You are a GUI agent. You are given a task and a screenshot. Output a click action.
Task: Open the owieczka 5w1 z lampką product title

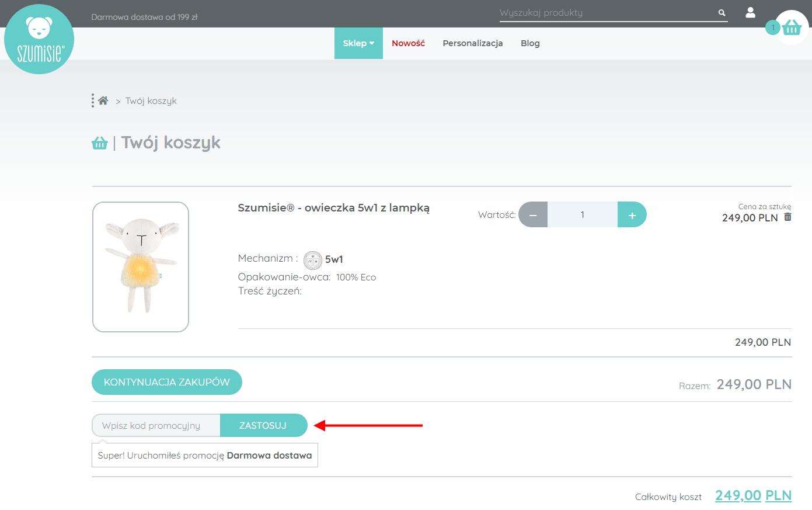coord(334,208)
